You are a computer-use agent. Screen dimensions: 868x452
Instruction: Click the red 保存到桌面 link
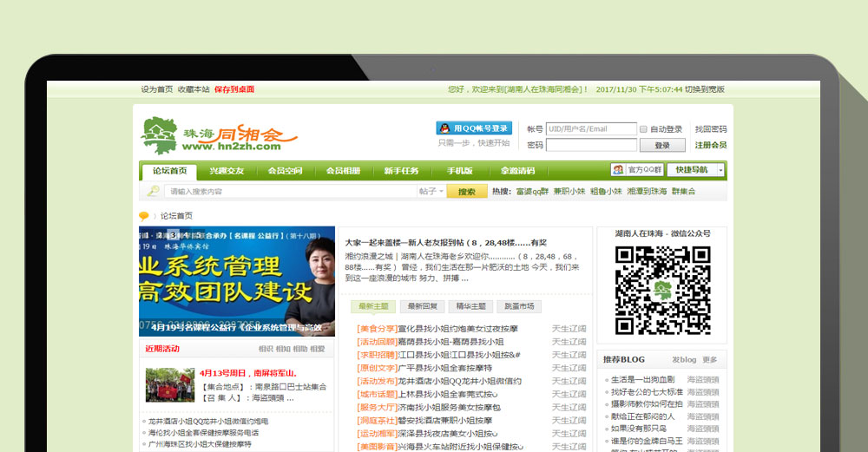pos(234,89)
